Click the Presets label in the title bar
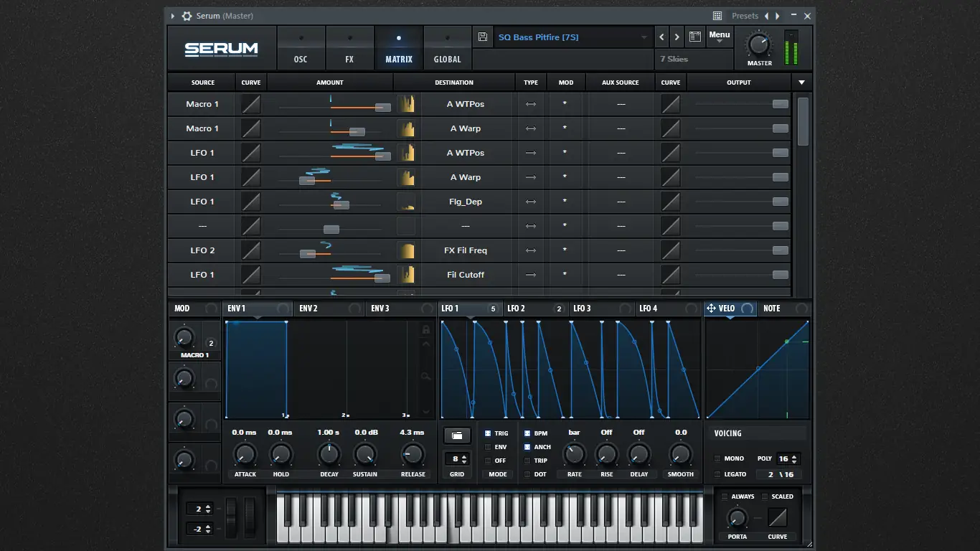Viewport: 980px width, 551px height. pos(745,16)
